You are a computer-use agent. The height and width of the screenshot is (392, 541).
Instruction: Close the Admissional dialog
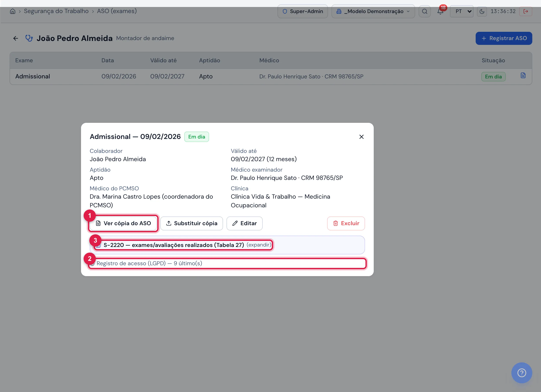(361, 137)
